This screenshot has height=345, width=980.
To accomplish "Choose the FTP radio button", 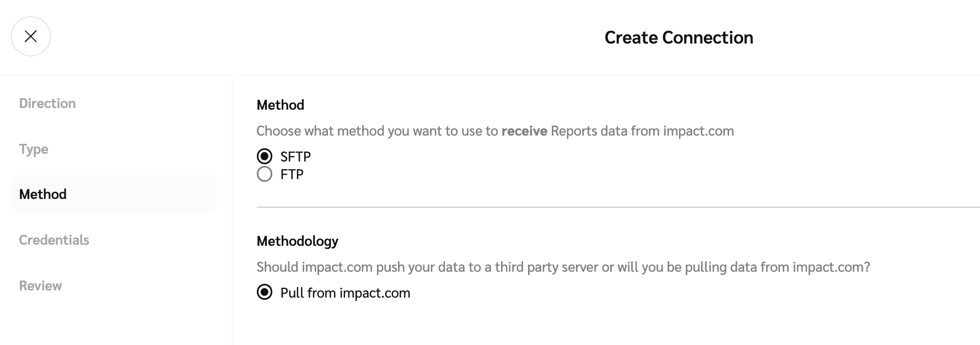I will tap(265, 175).
